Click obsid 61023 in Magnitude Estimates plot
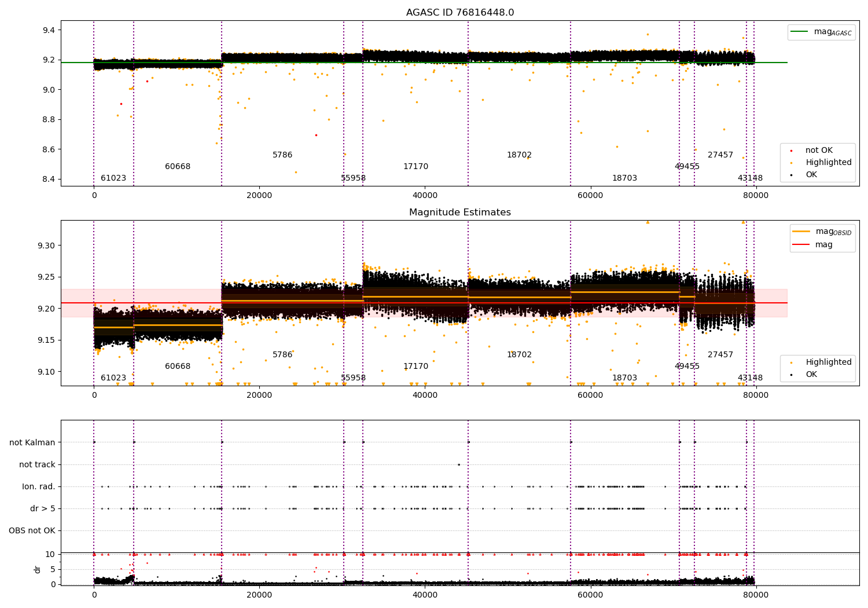The image size is (868, 608). click(113, 378)
